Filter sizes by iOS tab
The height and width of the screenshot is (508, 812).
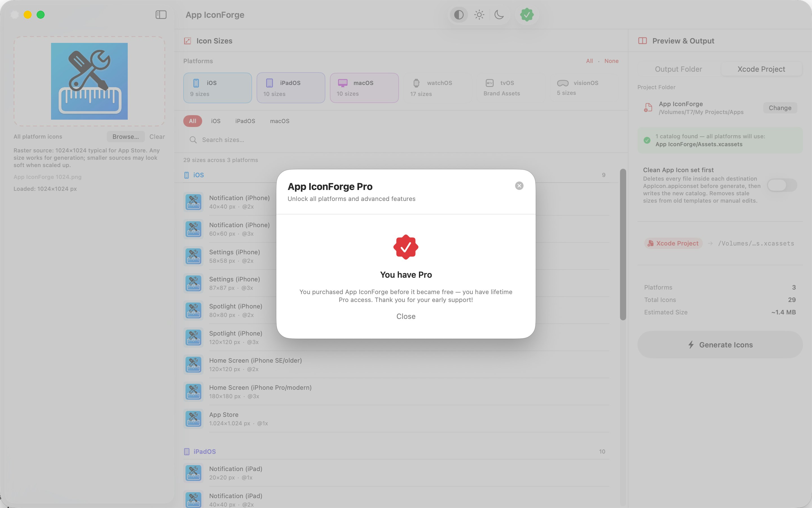pos(216,121)
